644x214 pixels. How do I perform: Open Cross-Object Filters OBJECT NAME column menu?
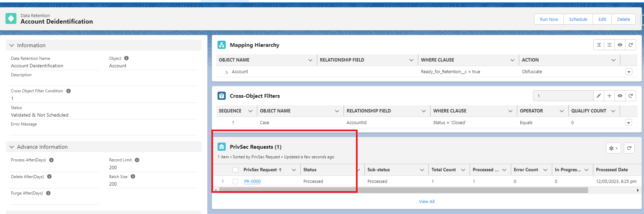337,111
